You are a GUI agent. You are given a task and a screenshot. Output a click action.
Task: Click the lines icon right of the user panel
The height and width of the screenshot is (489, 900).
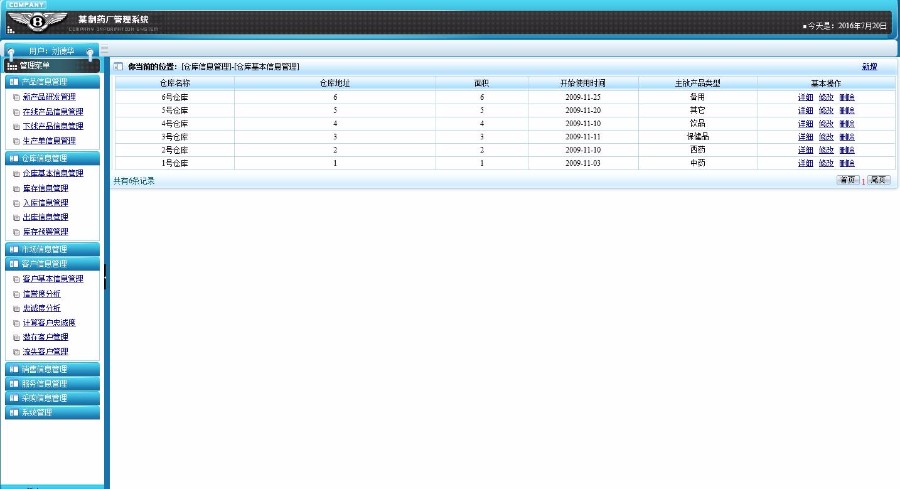[104, 49]
